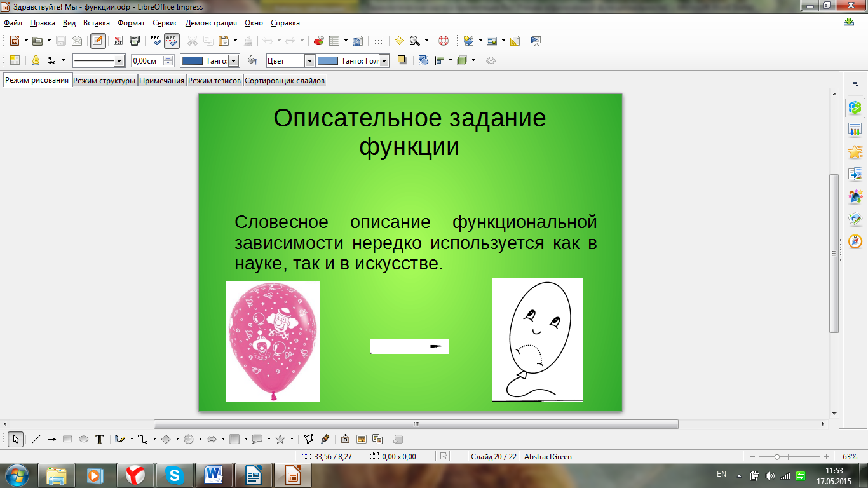Image resolution: width=868 pixels, height=488 pixels.
Task: Choose the Ellipse drawing tool
Action: click(83, 439)
